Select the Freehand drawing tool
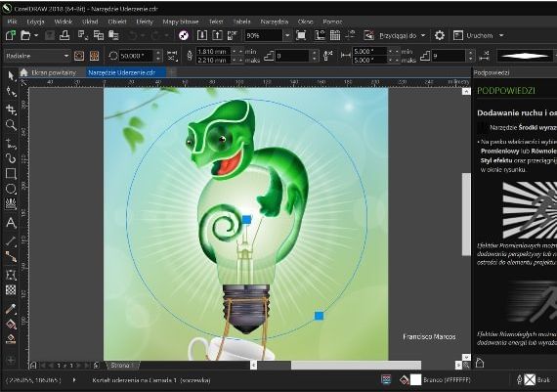 [x=11, y=144]
